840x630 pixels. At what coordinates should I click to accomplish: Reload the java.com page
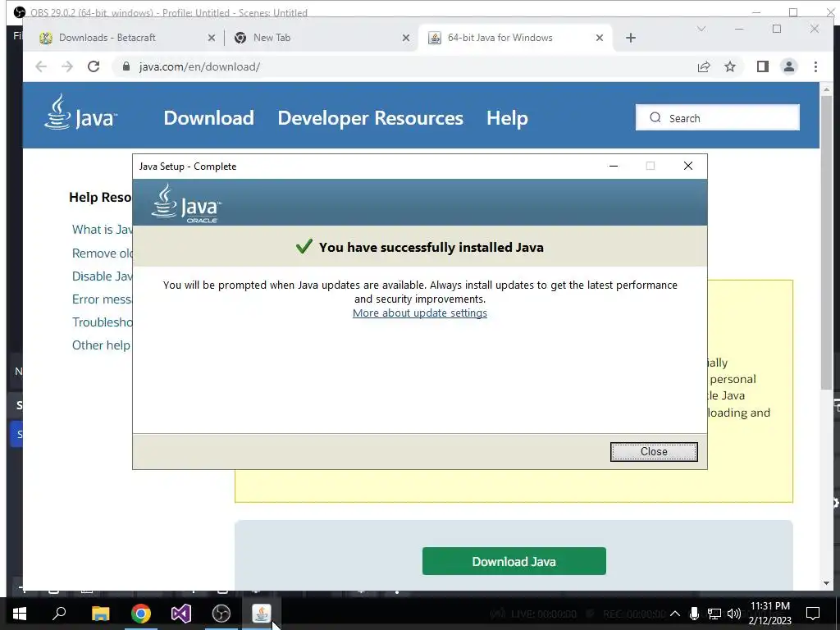(94, 66)
